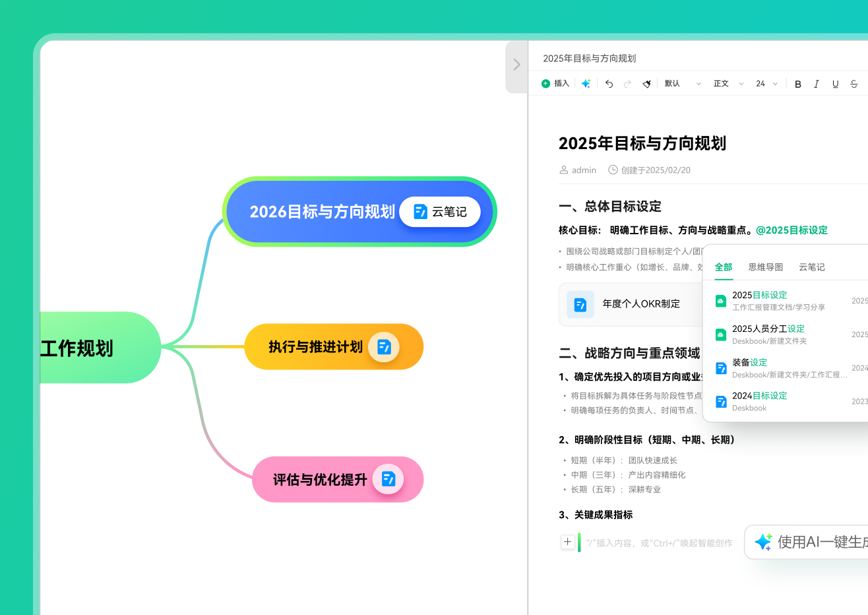Collapse the panel with the chevron handle

(516, 65)
